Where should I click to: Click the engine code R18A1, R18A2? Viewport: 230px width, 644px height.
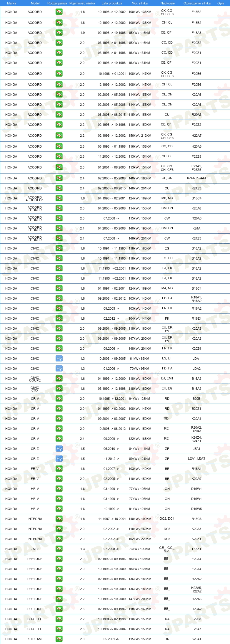tap(196, 299)
